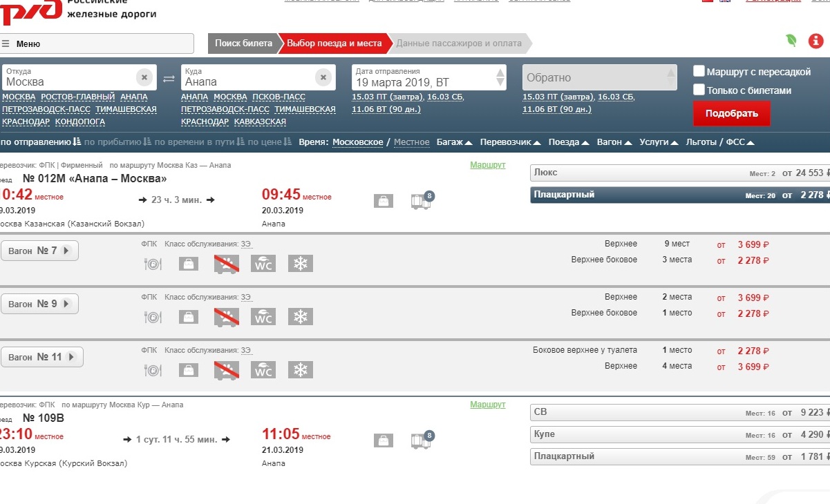Viewport: 830px width, 504px height.
Task: Go to Данные пассажиров и оплата step
Action: [x=459, y=43]
